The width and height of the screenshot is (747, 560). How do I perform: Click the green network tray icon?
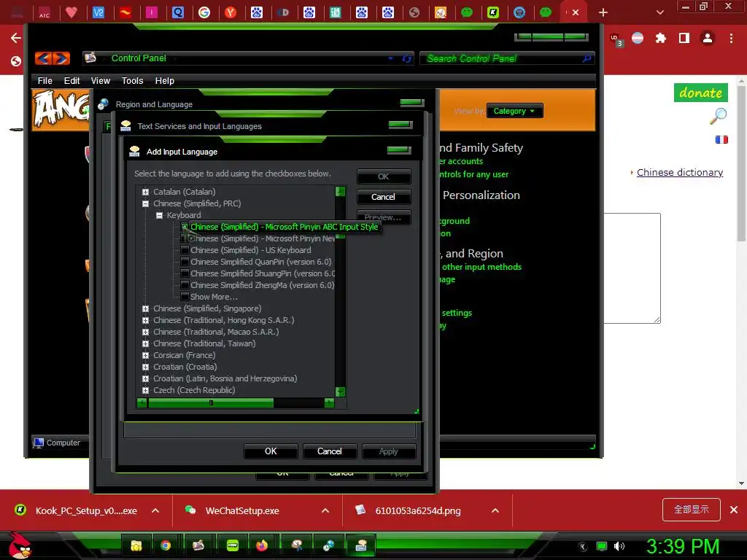(602, 546)
